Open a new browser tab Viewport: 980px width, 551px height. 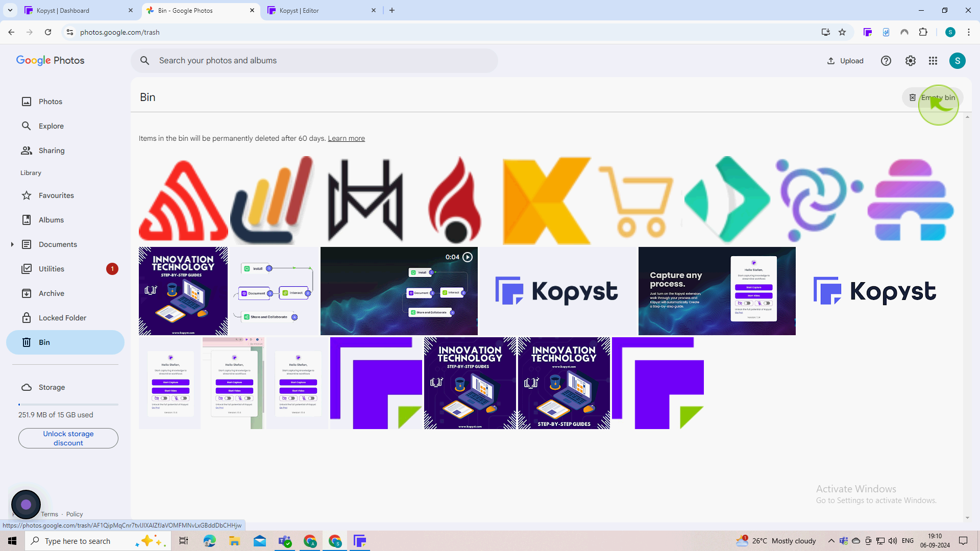click(392, 10)
